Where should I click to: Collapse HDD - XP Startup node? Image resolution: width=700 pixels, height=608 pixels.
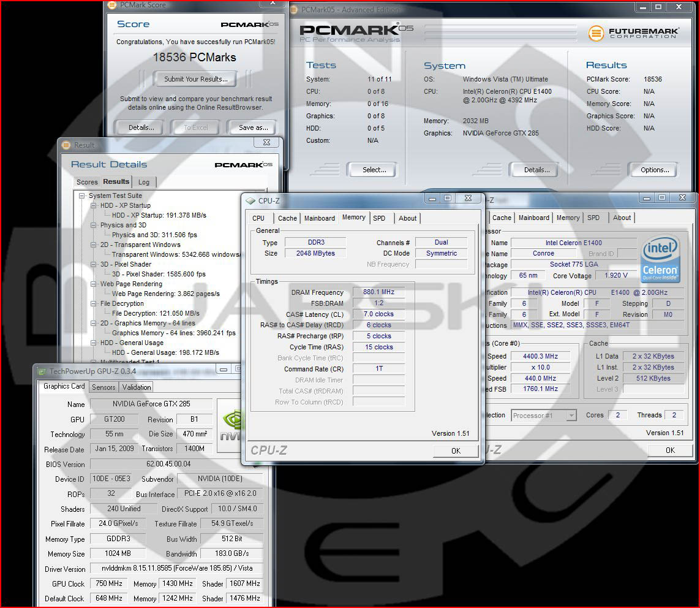click(93, 205)
